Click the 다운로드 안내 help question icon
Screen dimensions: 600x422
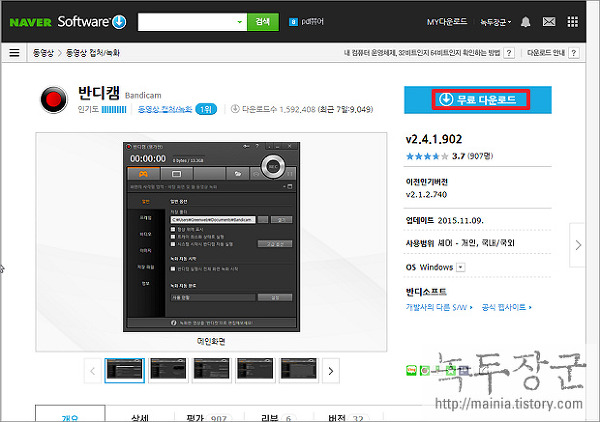(574, 53)
